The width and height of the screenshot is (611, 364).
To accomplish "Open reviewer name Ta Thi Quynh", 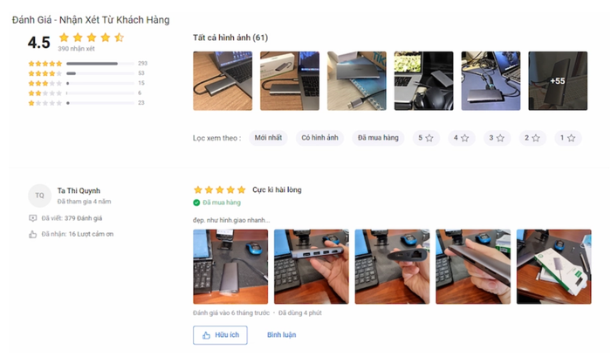I will [x=79, y=190].
